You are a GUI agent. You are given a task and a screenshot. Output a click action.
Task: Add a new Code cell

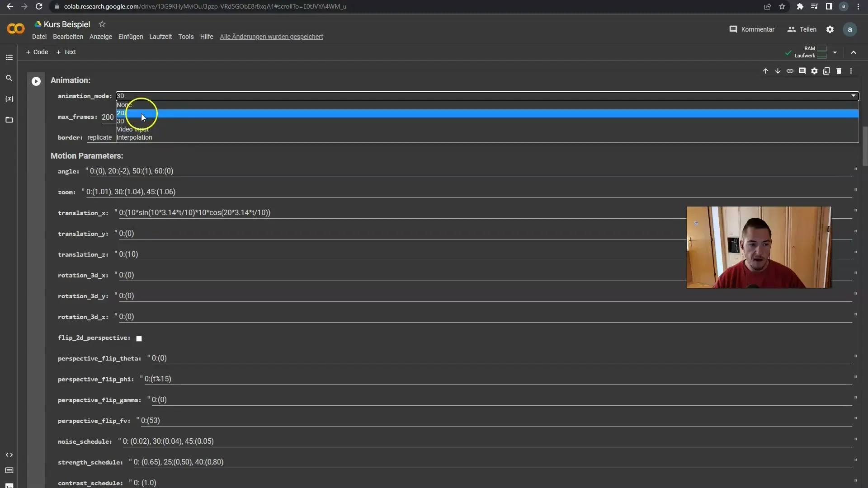(37, 52)
